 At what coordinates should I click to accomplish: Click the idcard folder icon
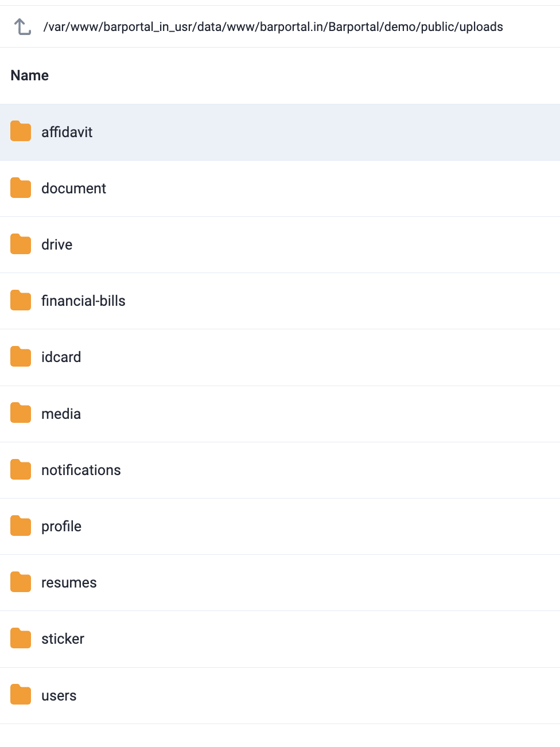pyautogui.click(x=21, y=356)
